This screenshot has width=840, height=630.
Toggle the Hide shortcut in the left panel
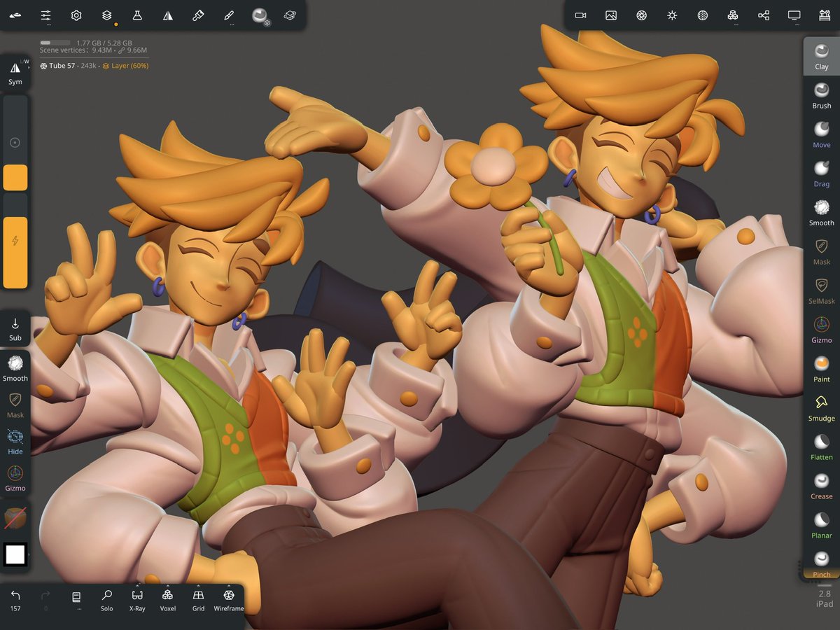(x=15, y=442)
